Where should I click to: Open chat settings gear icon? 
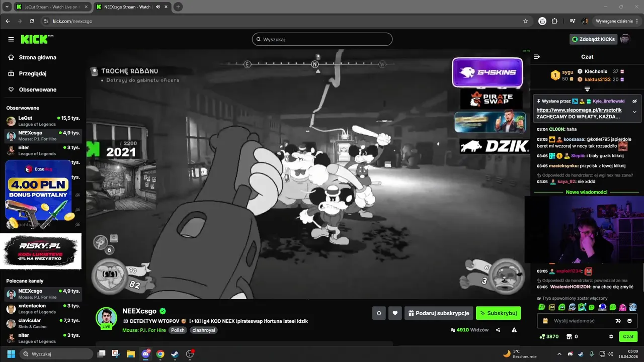[611, 336]
